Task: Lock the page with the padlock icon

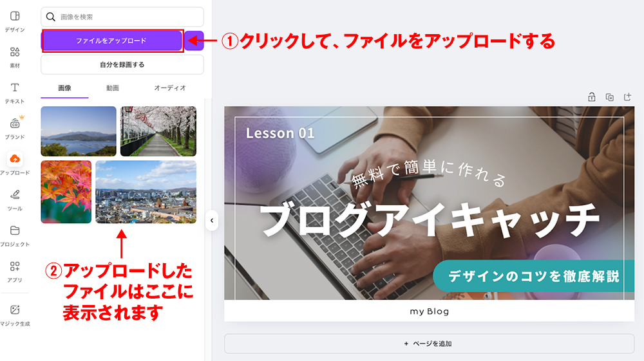Action: [x=591, y=97]
